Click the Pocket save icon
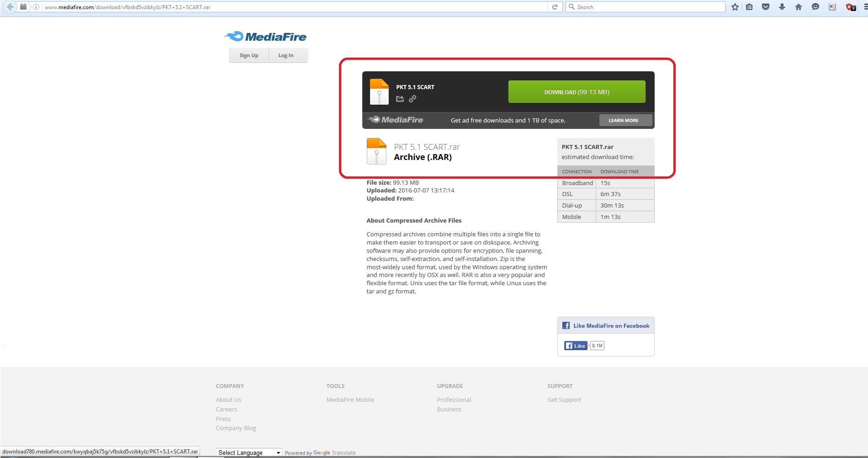The width and height of the screenshot is (868, 458). [766, 7]
